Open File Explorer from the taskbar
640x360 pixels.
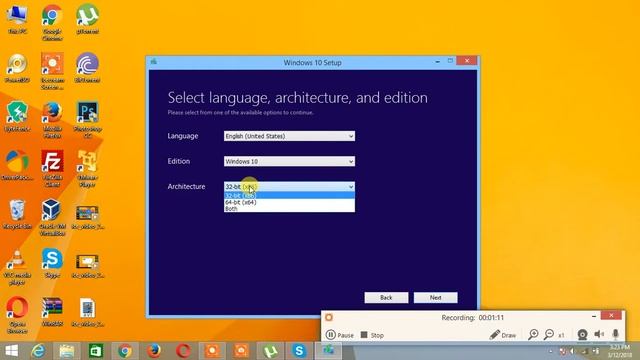click(x=67, y=351)
